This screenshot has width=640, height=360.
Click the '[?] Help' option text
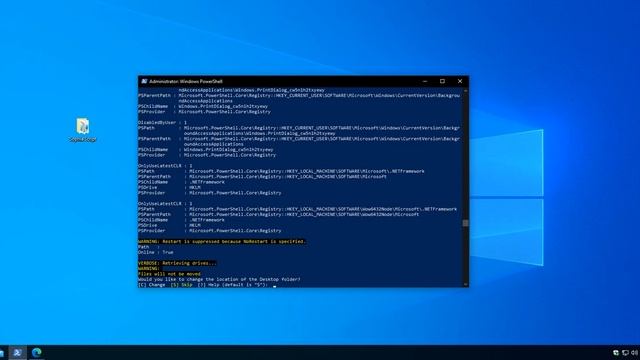point(208,284)
